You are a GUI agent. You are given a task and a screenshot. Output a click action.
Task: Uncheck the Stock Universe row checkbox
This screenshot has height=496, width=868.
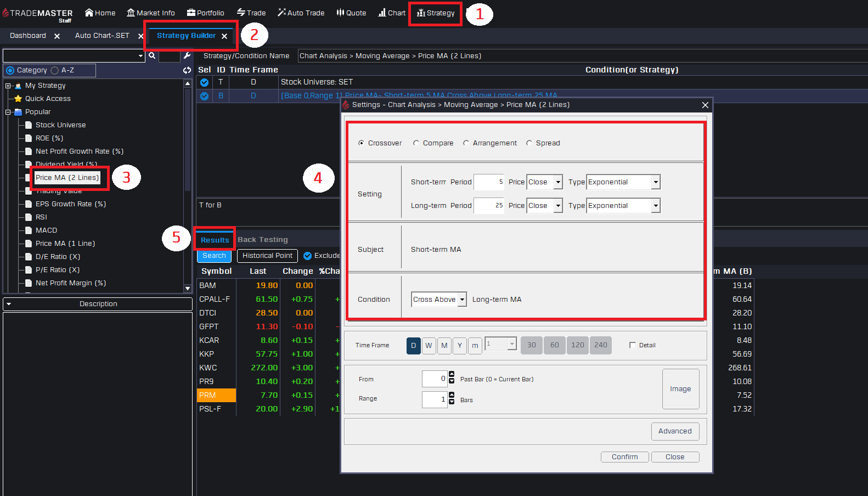pyautogui.click(x=204, y=82)
